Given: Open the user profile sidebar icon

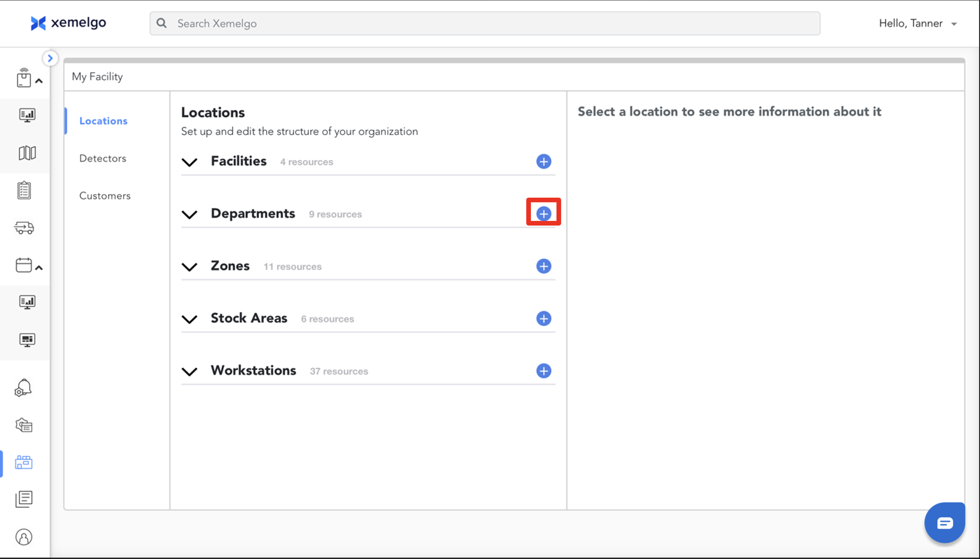Looking at the screenshot, I should 24,537.
